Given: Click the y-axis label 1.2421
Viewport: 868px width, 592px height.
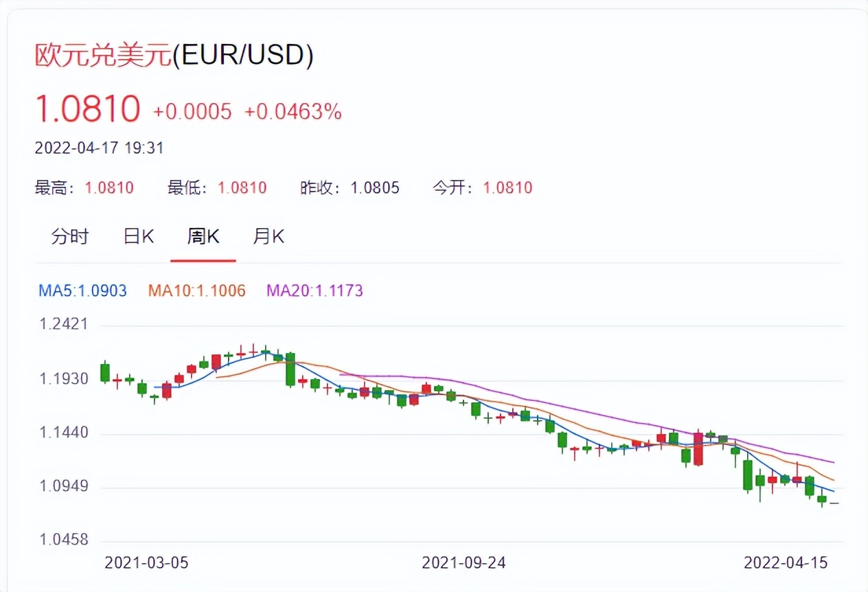Looking at the screenshot, I should (x=65, y=323).
